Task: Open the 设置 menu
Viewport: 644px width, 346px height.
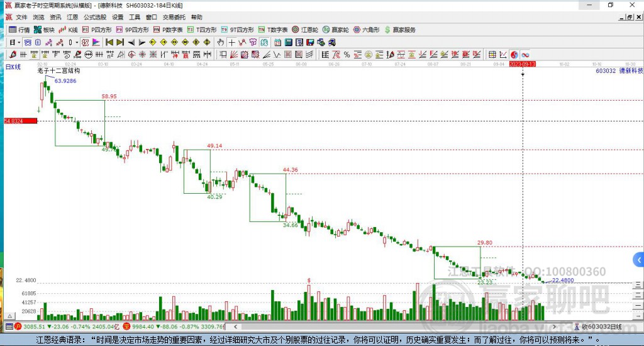Action: 118,17
